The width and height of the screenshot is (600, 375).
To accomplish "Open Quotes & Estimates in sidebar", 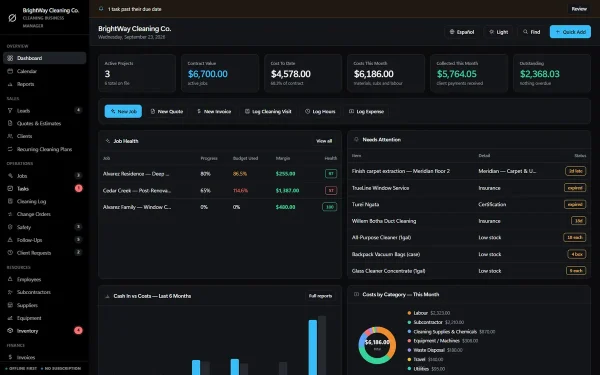I will [44, 123].
